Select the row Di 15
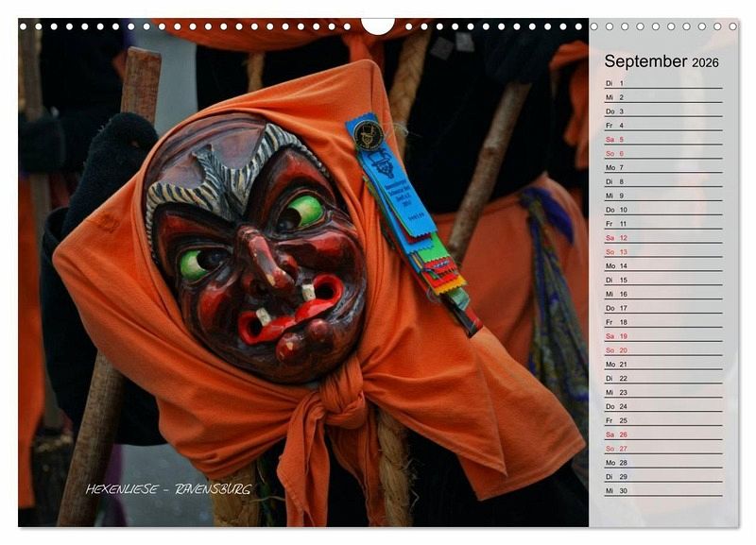The image size is (756, 545). [663, 280]
